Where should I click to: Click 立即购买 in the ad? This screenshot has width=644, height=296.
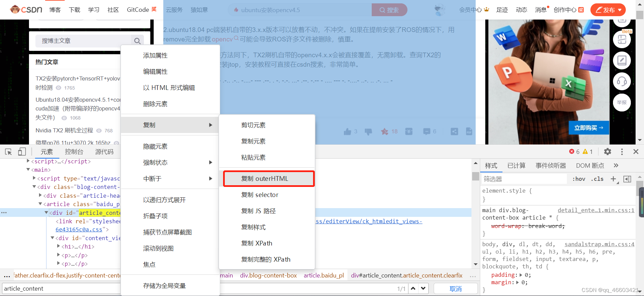pos(589,128)
